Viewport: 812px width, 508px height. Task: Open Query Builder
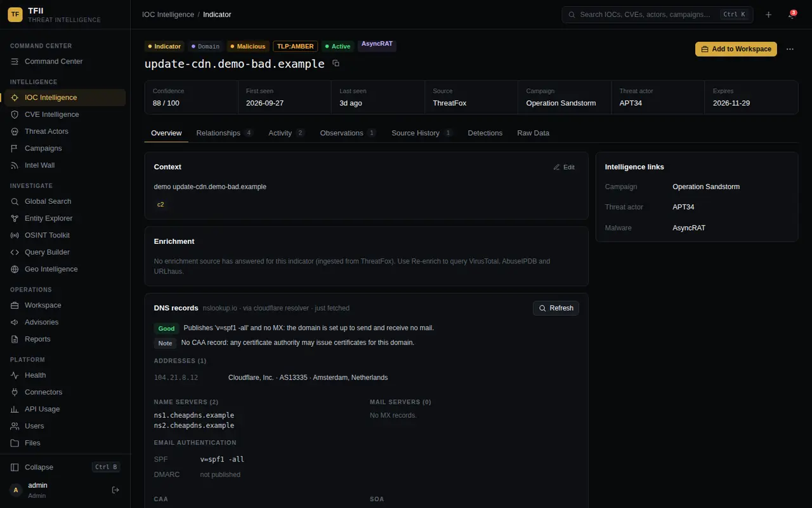coord(65,252)
